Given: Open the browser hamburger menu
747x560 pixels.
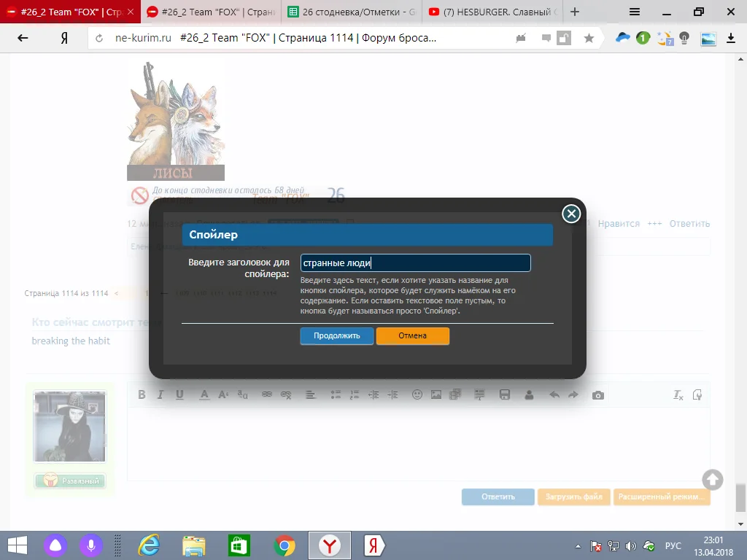Looking at the screenshot, I should [634, 12].
